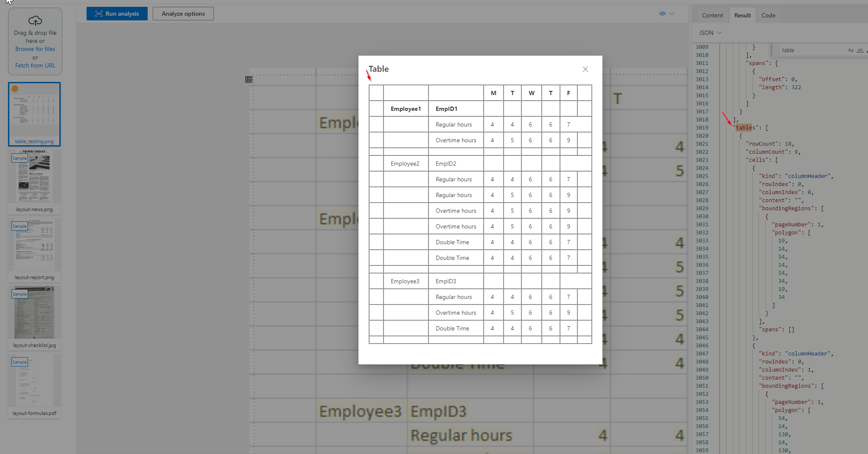
Task: Fetch a file from URL
Action: click(x=35, y=65)
